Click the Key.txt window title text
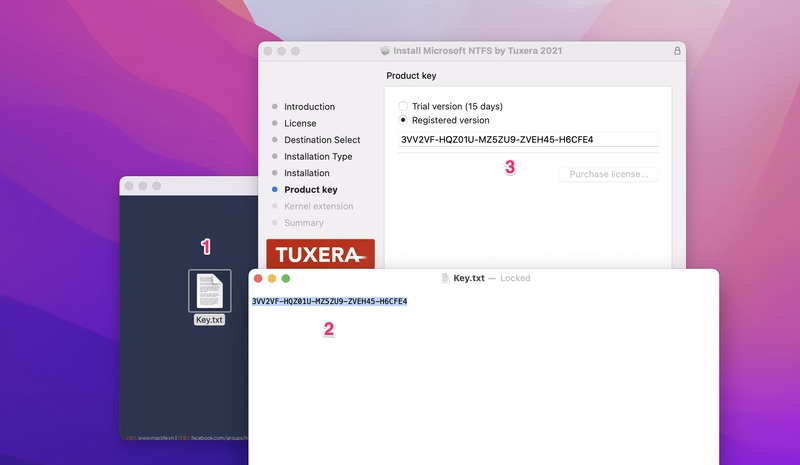Viewport: 800px width, 465px height. [x=469, y=278]
